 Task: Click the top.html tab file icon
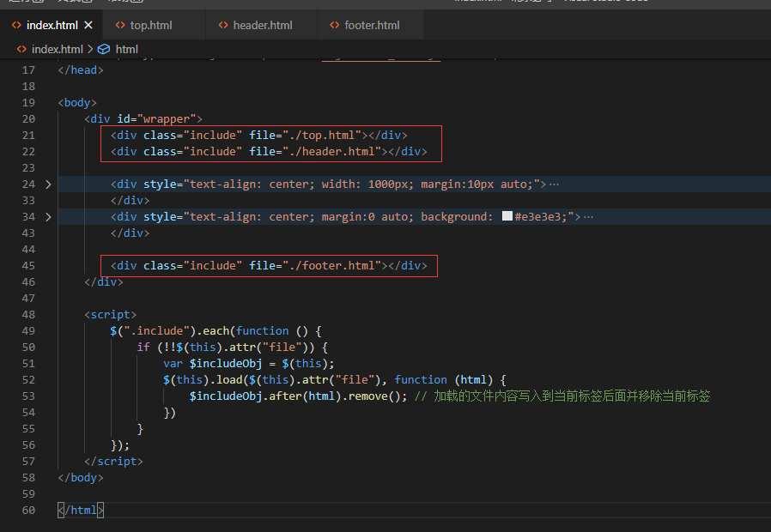click(120, 25)
